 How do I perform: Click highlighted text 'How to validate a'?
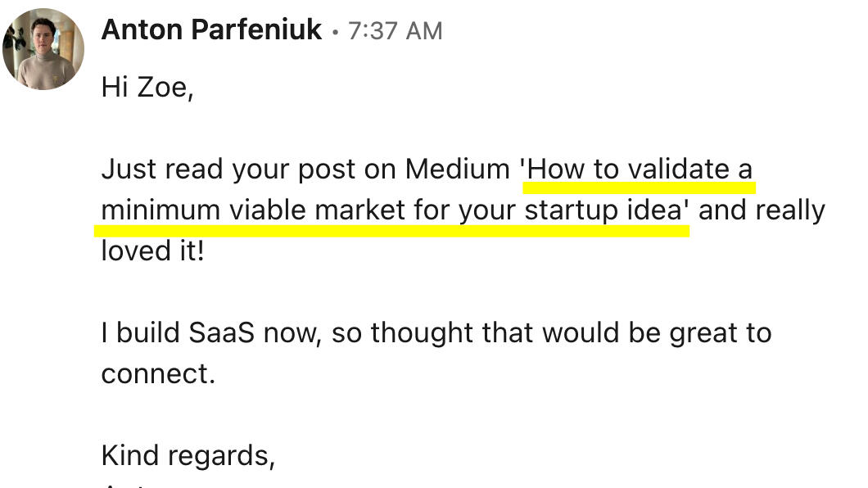click(x=640, y=169)
